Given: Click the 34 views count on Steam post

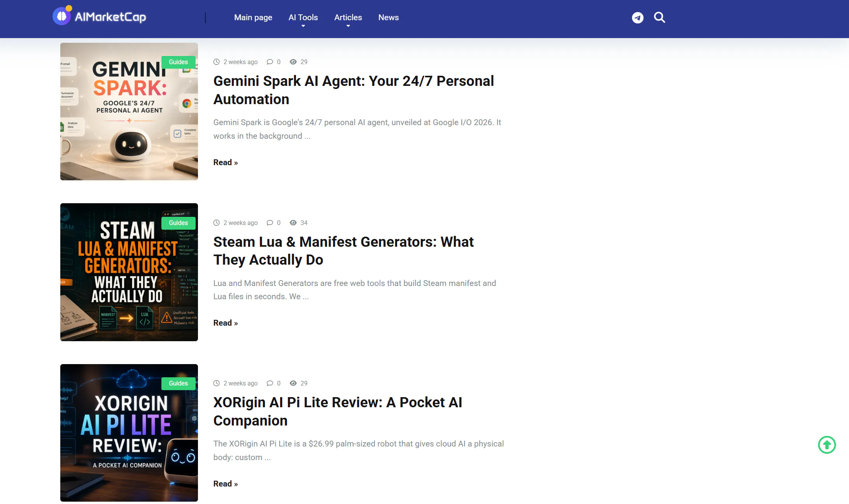Looking at the screenshot, I should [304, 223].
